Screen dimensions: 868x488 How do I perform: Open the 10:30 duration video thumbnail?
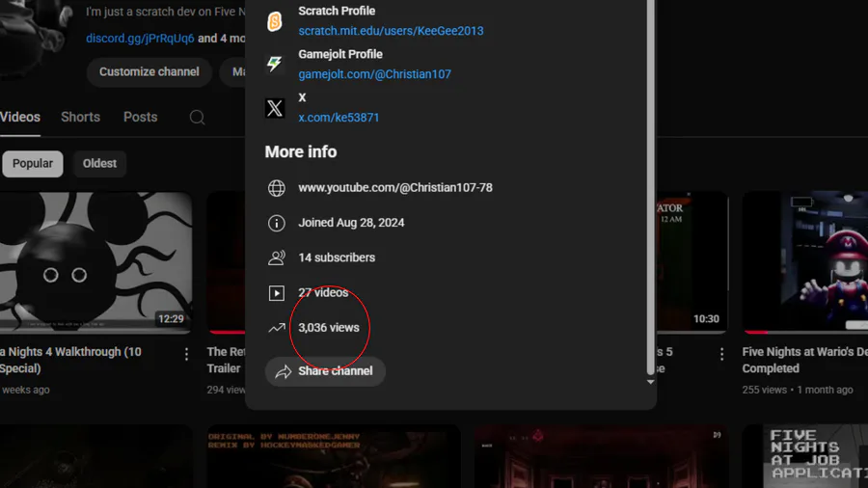(x=692, y=262)
